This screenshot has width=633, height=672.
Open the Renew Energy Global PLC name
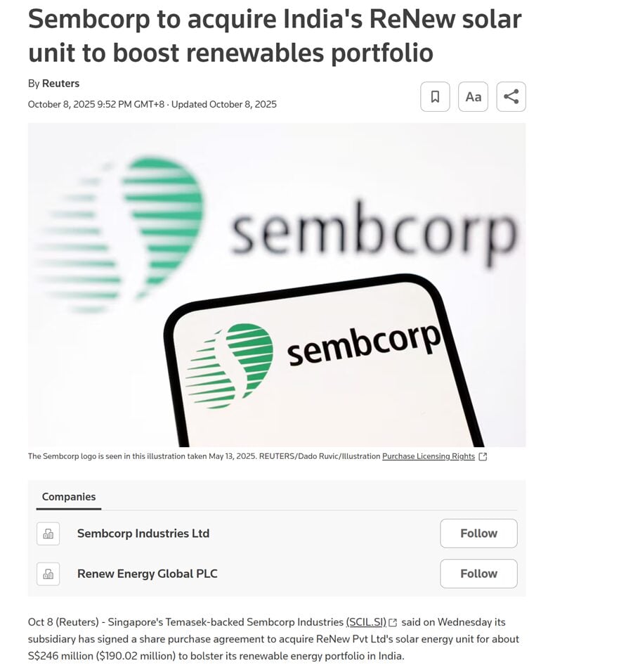(x=148, y=574)
